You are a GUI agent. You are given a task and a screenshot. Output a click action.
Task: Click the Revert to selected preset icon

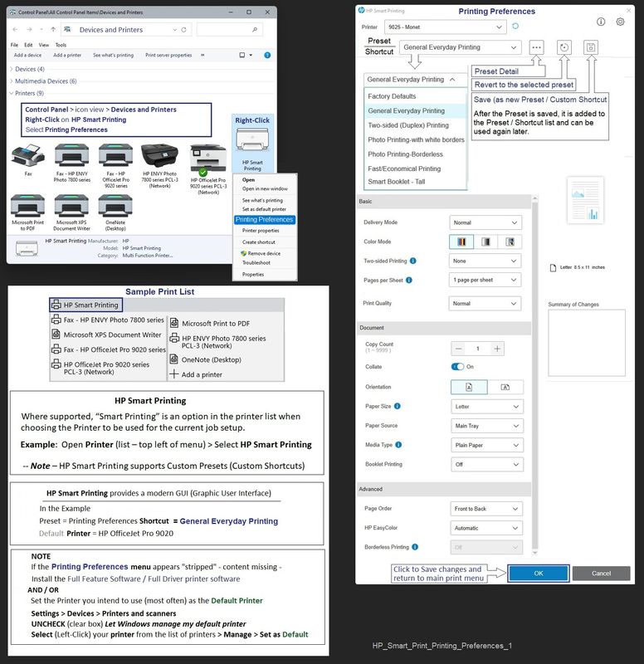click(x=564, y=47)
